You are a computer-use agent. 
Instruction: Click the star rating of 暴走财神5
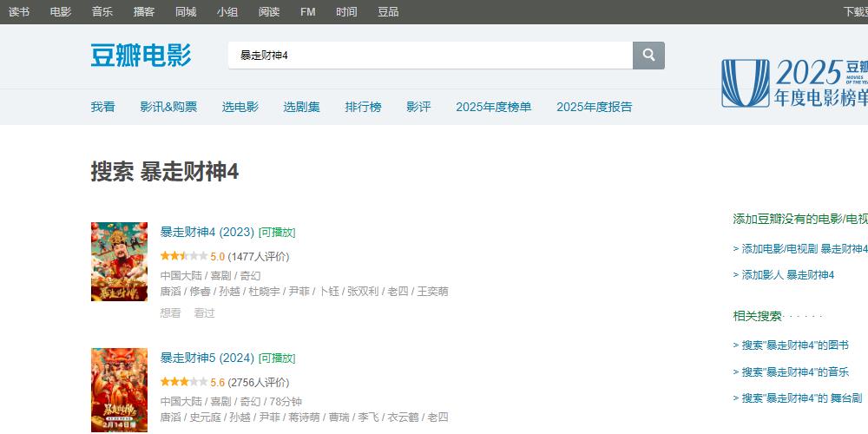coord(183,382)
